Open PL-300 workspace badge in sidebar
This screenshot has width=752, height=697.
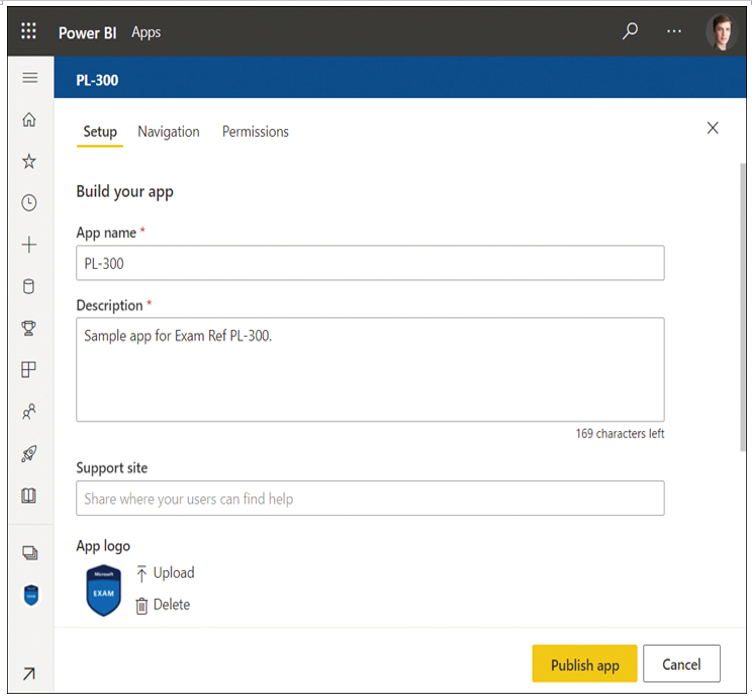point(31,595)
